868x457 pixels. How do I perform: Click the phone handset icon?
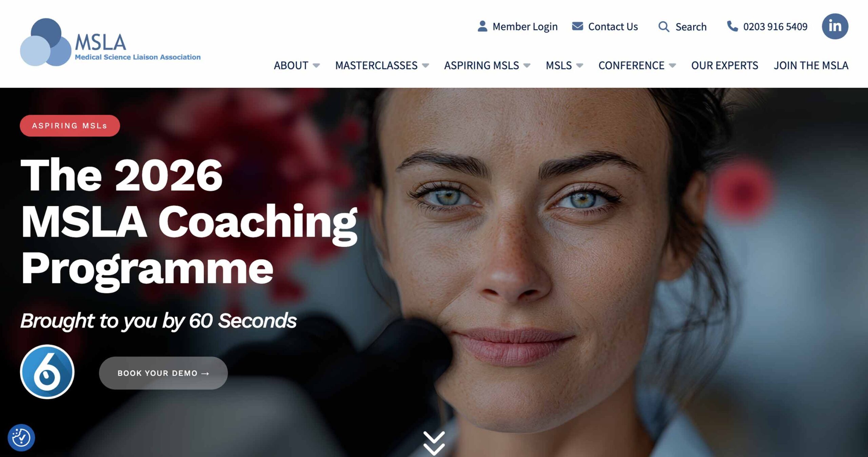click(732, 26)
